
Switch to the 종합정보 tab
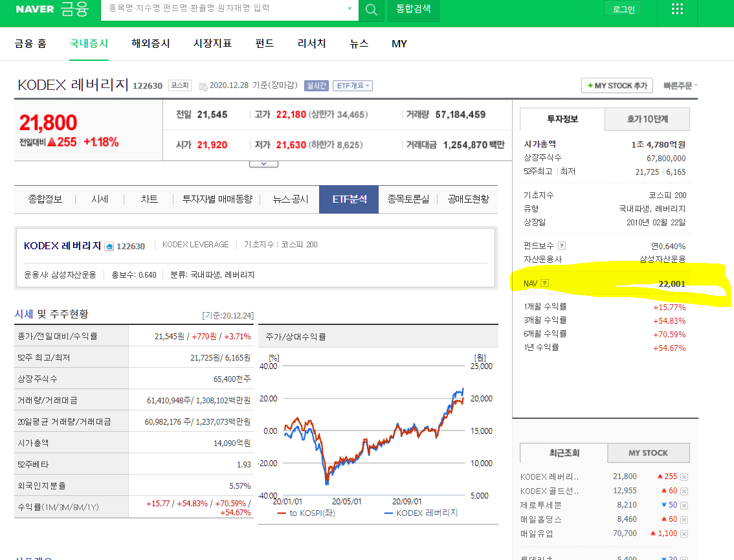pyautogui.click(x=45, y=199)
